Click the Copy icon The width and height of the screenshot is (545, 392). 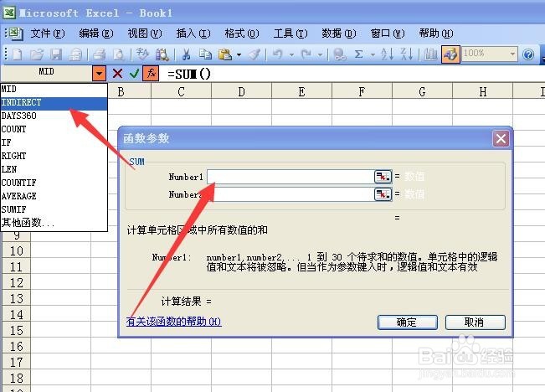pos(205,54)
